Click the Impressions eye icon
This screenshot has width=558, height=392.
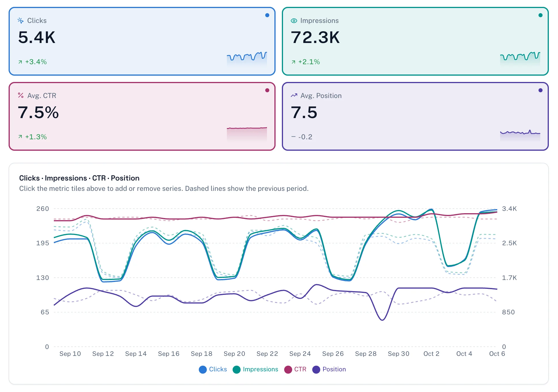coord(294,21)
